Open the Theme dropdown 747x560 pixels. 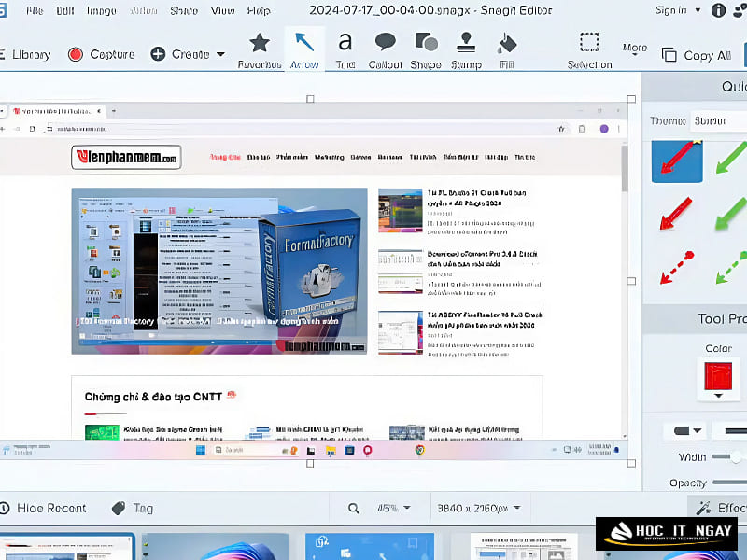[719, 121]
